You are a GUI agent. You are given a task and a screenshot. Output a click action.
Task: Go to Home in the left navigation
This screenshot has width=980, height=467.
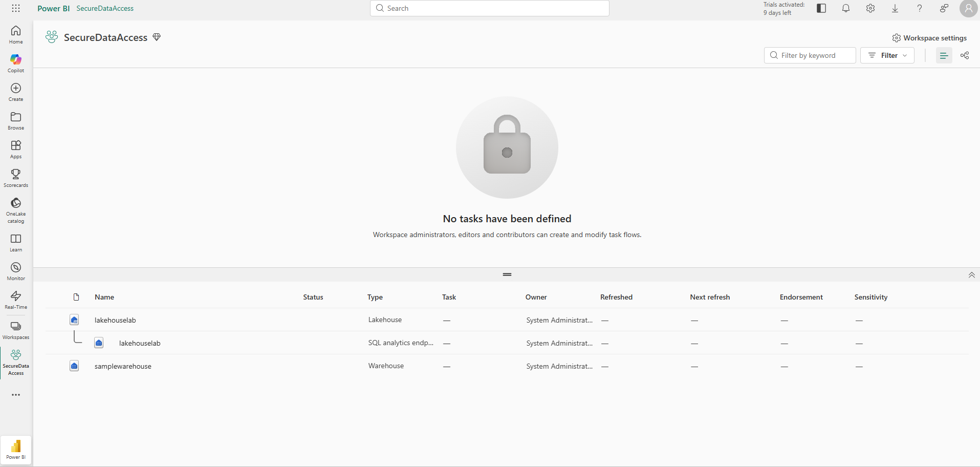(16, 35)
